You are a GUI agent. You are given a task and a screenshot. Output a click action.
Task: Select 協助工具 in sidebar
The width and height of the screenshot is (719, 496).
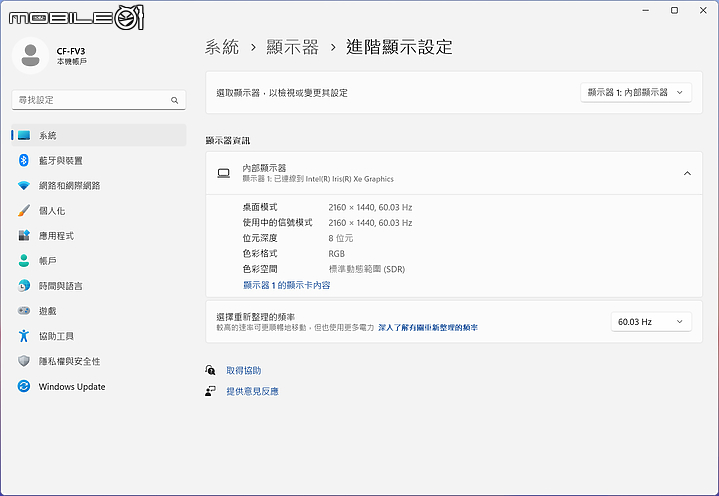click(99, 336)
